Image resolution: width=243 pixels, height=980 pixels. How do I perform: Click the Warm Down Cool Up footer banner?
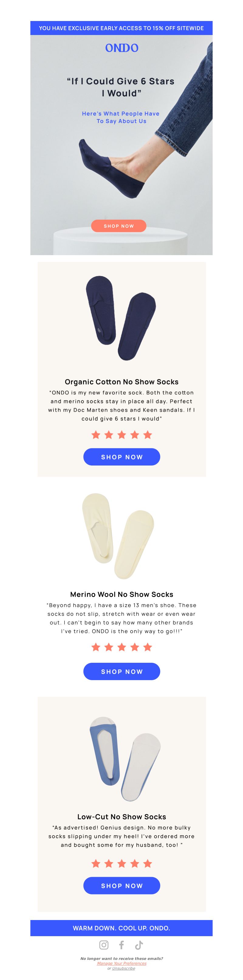click(x=122, y=928)
